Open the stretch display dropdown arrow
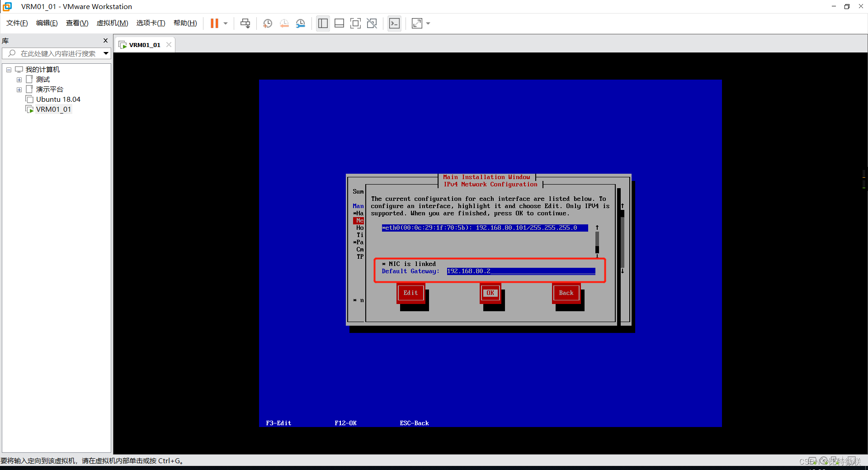This screenshot has height=470, width=868. coord(428,24)
